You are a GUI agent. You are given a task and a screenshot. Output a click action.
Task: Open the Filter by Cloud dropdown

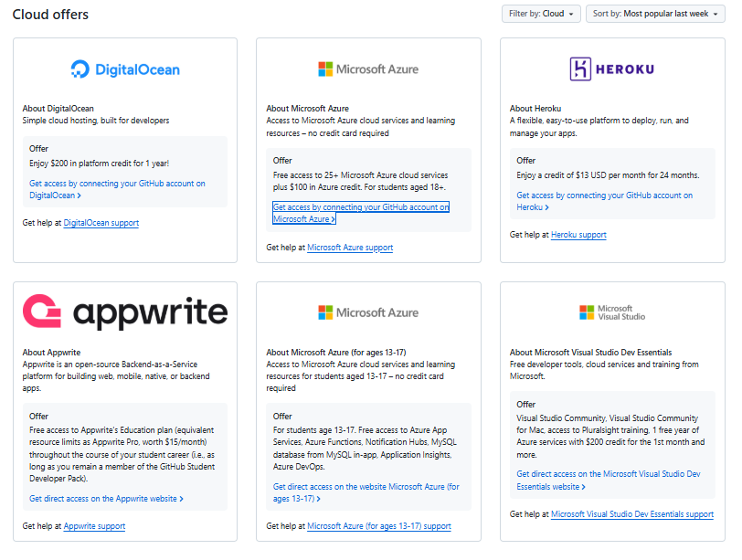coord(541,14)
